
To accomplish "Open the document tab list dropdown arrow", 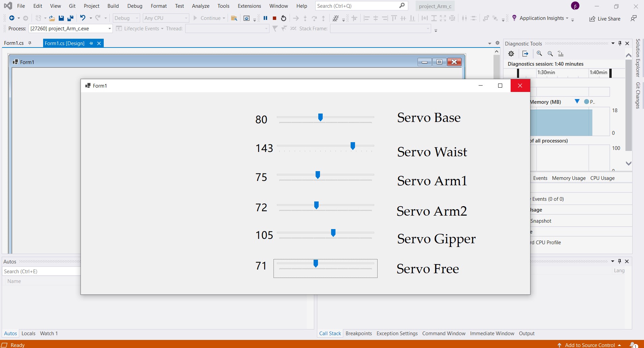I will click(x=490, y=43).
